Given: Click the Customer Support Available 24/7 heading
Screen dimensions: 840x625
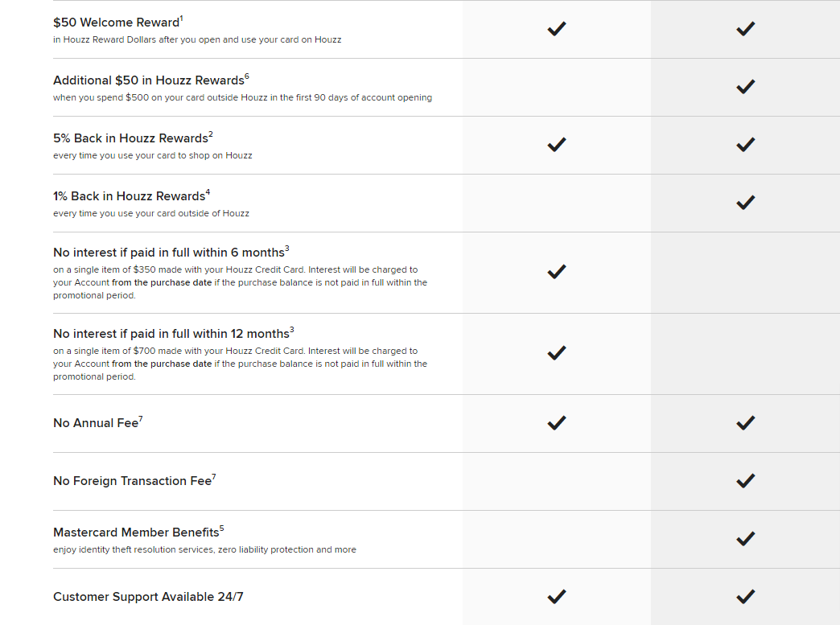Looking at the screenshot, I should 148,597.
